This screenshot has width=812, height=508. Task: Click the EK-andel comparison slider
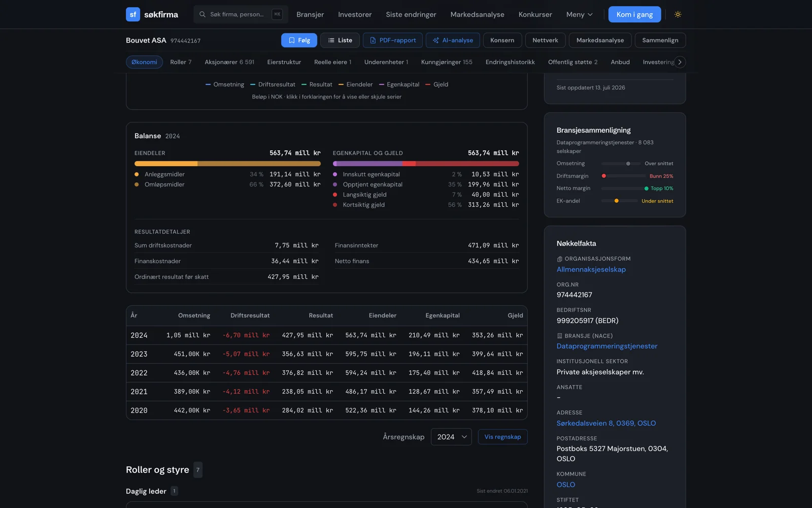pyautogui.click(x=619, y=201)
